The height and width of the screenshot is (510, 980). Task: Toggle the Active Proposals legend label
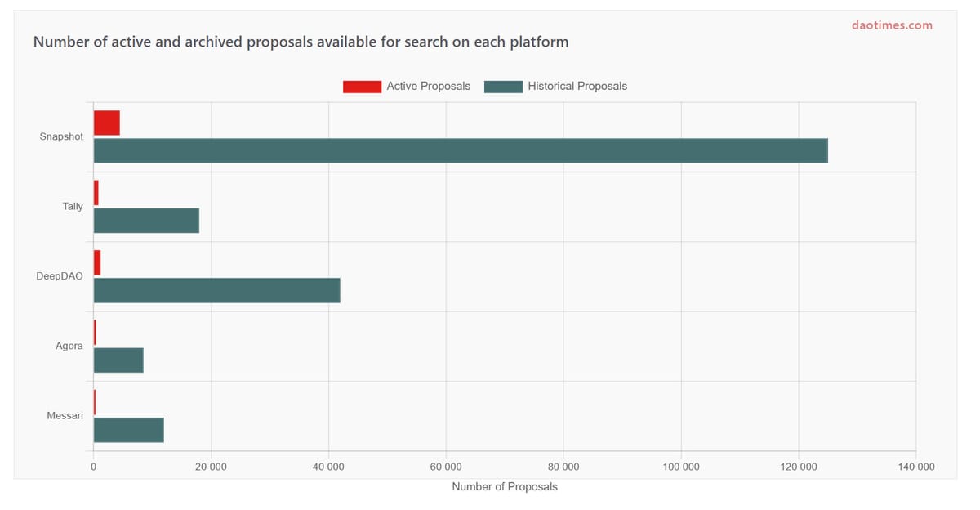coord(428,87)
